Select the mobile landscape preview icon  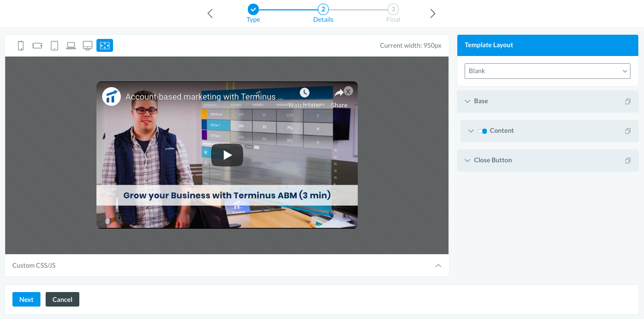pyautogui.click(x=37, y=46)
